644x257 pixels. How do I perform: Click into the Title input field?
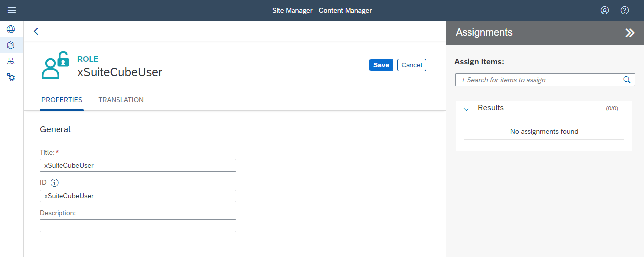coord(138,165)
